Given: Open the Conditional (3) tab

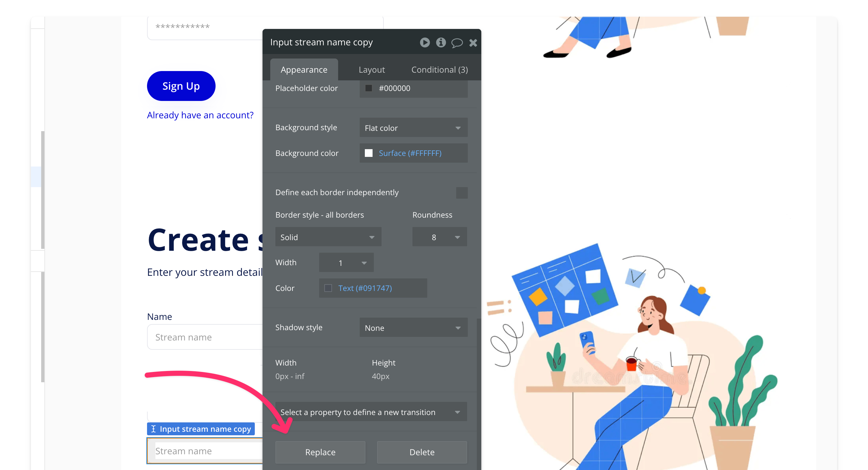Looking at the screenshot, I should (x=439, y=69).
